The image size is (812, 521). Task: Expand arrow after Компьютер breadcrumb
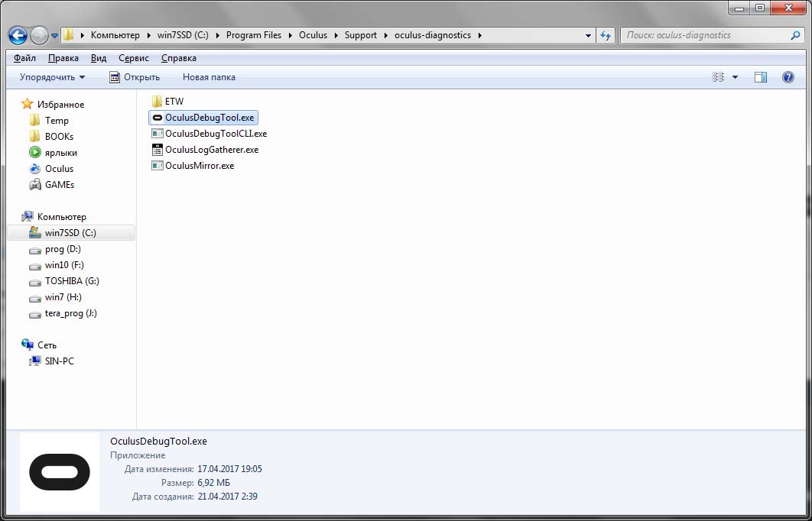(148, 35)
